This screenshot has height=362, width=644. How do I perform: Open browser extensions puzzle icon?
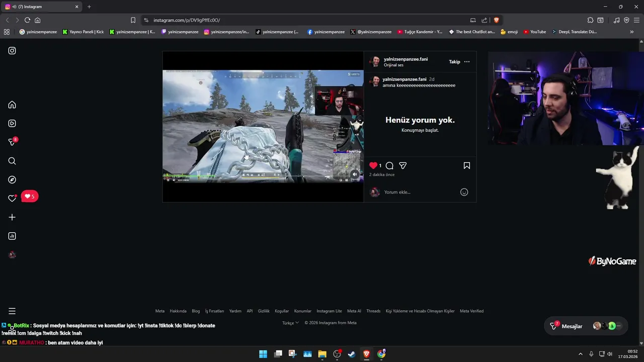590,20
